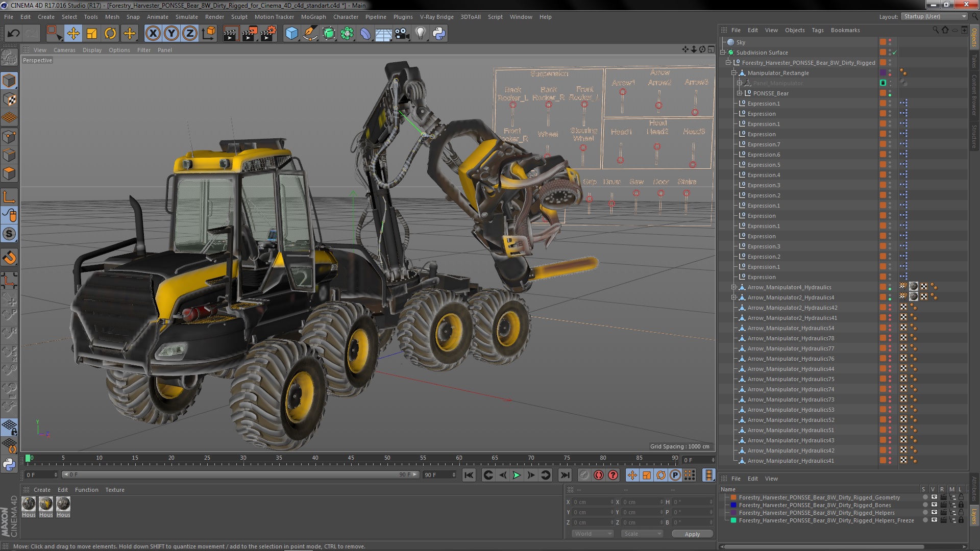This screenshot has height=551, width=980.
Task: Add a Floor environment object icon
Action: click(x=383, y=34)
